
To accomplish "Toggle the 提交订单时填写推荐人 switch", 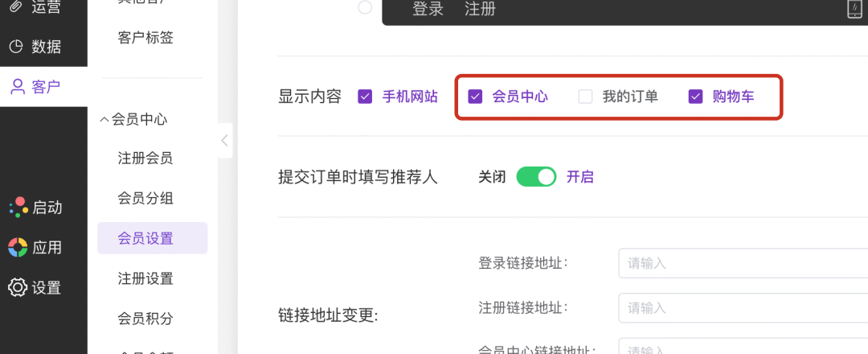I will click(x=536, y=177).
